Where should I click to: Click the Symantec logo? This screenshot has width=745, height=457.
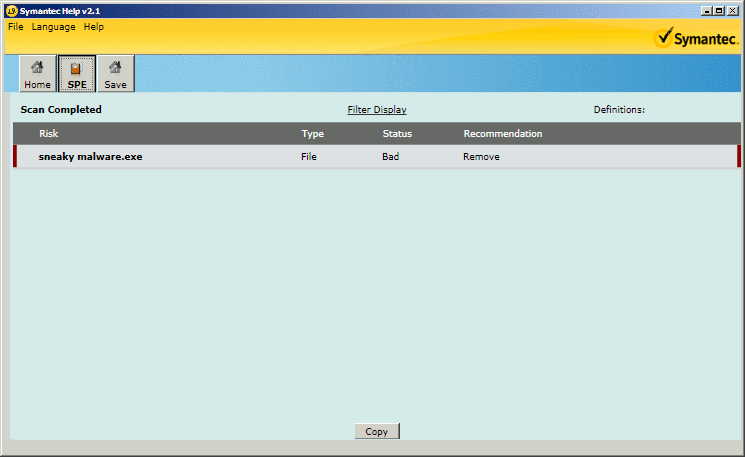click(696, 38)
